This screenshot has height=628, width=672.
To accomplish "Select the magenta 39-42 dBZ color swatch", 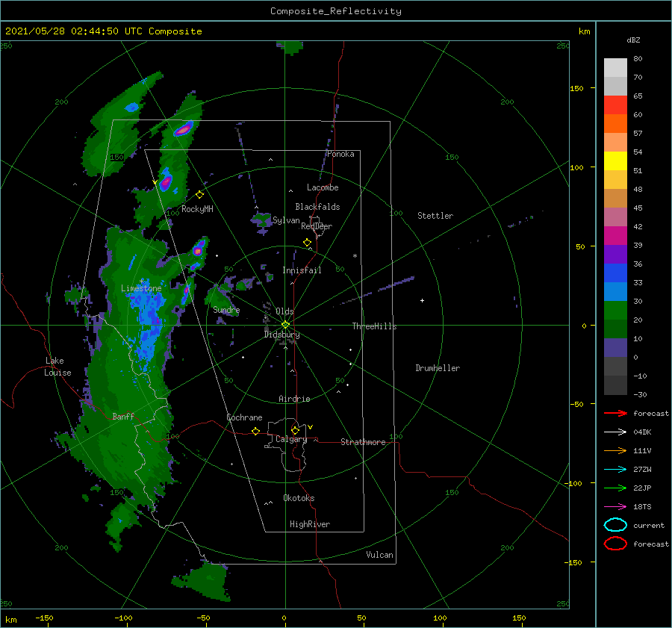I will 615,236.
